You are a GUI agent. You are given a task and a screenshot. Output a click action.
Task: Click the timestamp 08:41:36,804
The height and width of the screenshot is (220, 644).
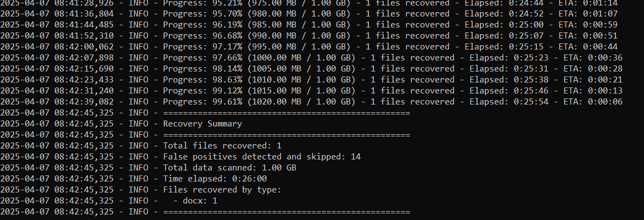(x=83, y=14)
